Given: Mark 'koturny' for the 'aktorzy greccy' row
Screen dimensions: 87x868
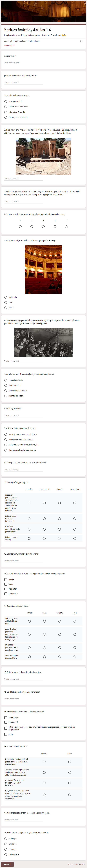Looking at the screenshot, I should [60, 621].
